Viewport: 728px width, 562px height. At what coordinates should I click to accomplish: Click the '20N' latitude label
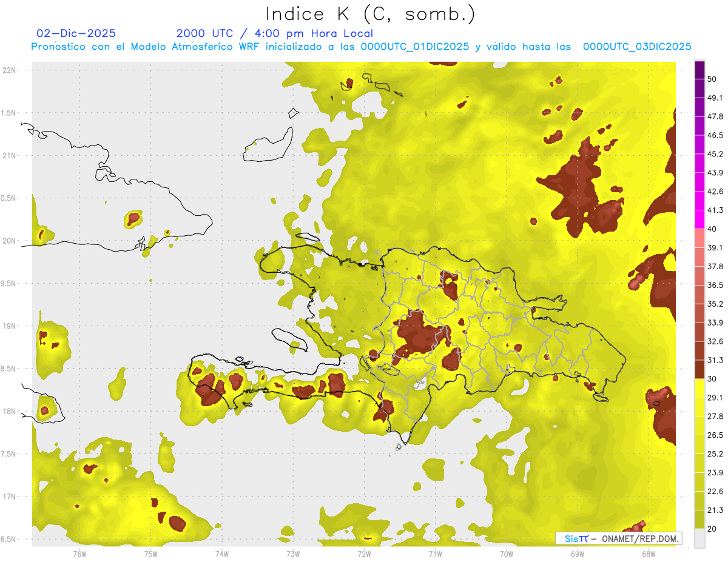point(10,241)
